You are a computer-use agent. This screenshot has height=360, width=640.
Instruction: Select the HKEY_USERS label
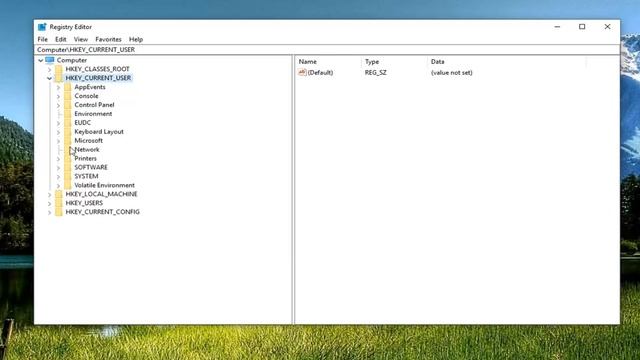84,203
